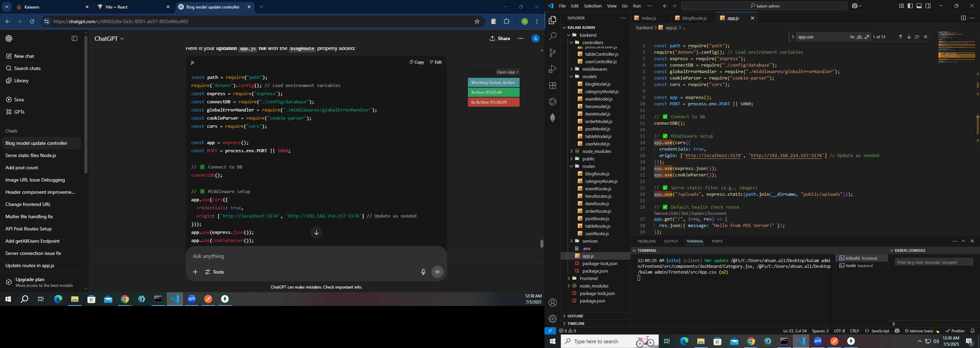Click the Open App button above Working Status
980x348 pixels.
pyautogui.click(x=507, y=72)
